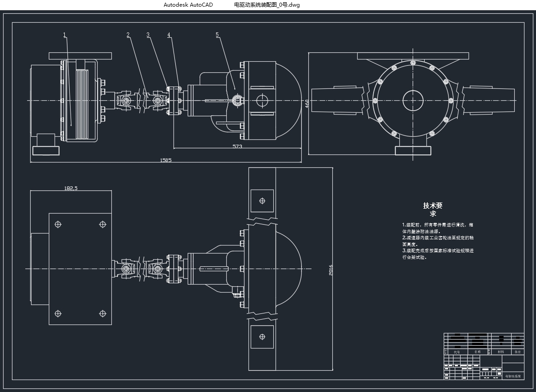Click technical requirement item 3 text
This screenshot has height=392, width=536.
[437, 253]
